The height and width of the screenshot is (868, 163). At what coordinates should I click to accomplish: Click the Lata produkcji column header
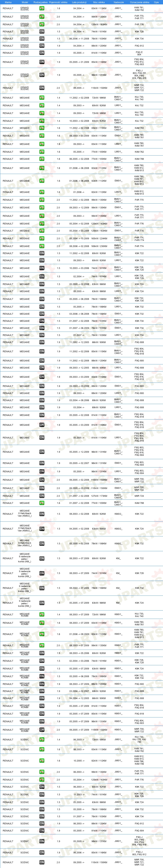coord(79,2)
